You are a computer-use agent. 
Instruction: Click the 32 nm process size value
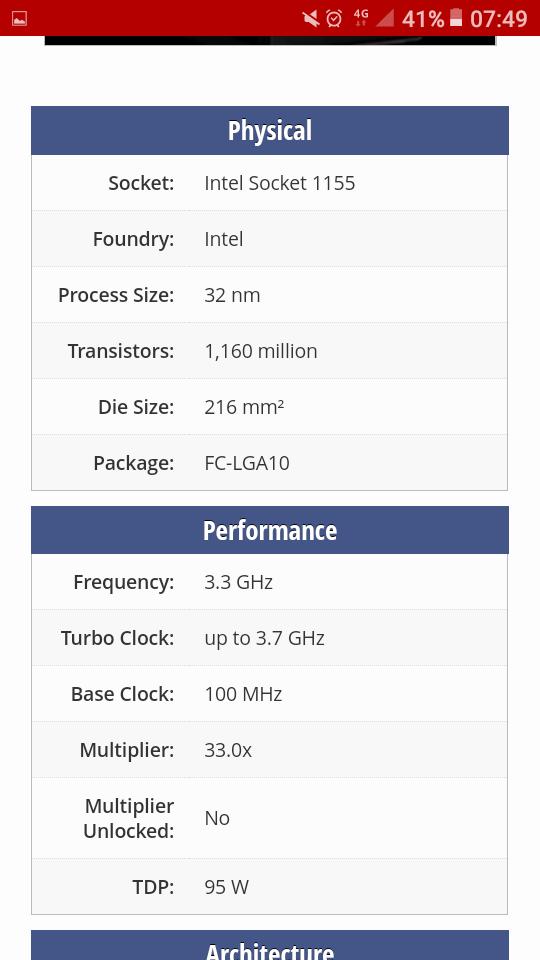coord(232,295)
